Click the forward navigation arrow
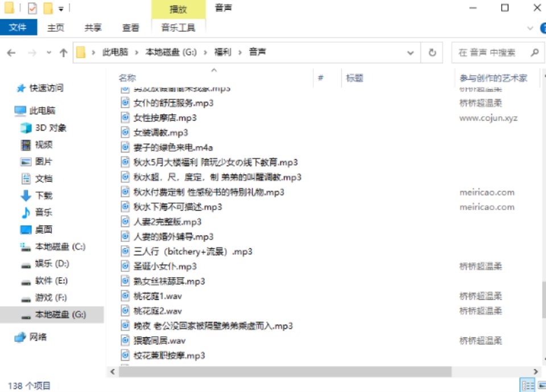The width and height of the screenshot is (546, 392). tap(32, 52)
